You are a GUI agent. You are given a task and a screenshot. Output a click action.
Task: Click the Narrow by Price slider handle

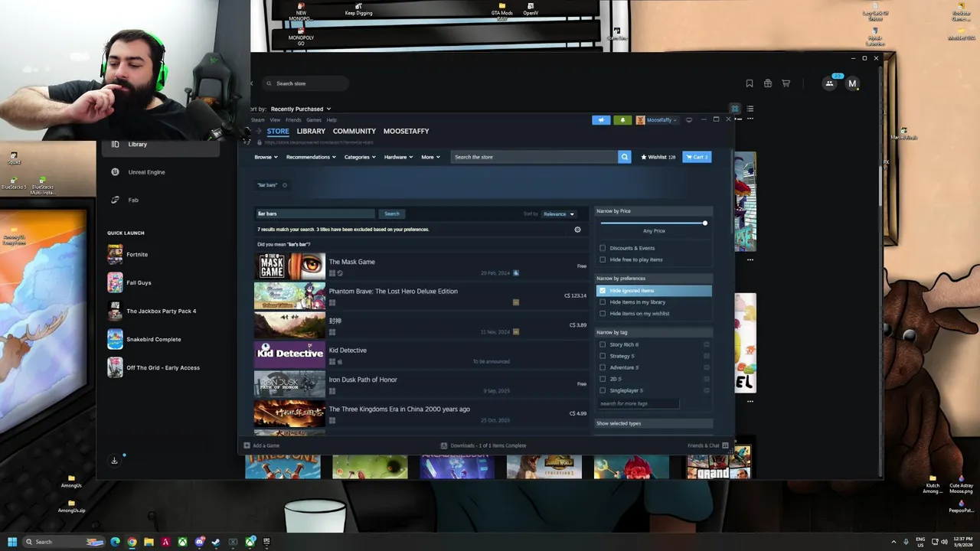click(704, 223)
